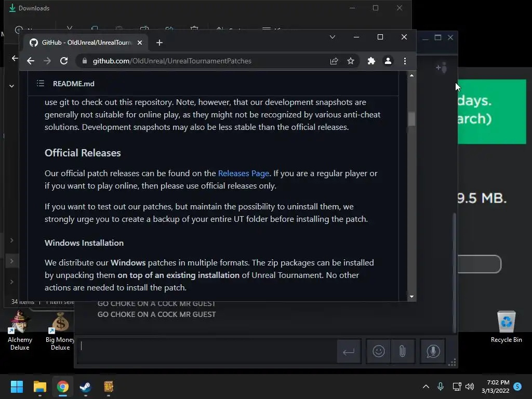Open the volume control in tray
Image resolution: width=532 pixels, height=399 pixels.
pos(470,387)
